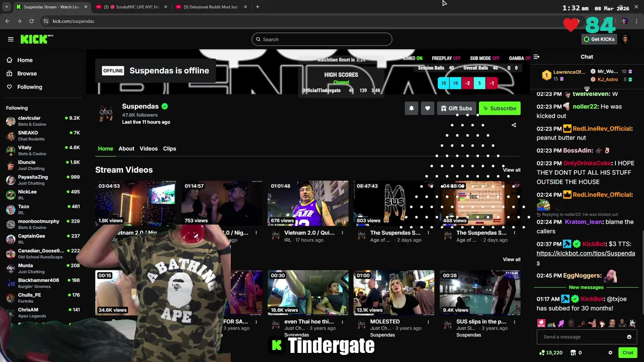644x362 pixels.
Task: Open the Kick sidebar hamburger menu
Action: click(11, 39)
